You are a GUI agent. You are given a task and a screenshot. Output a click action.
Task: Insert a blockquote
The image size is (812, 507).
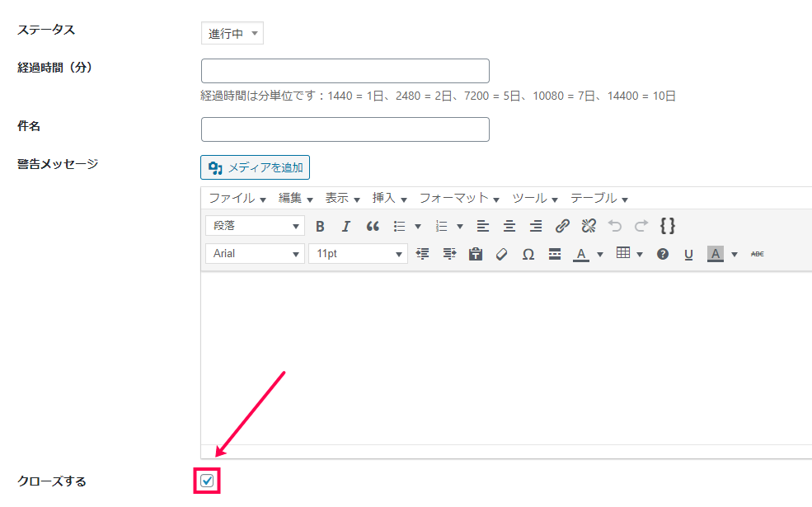tap(373, 227)
